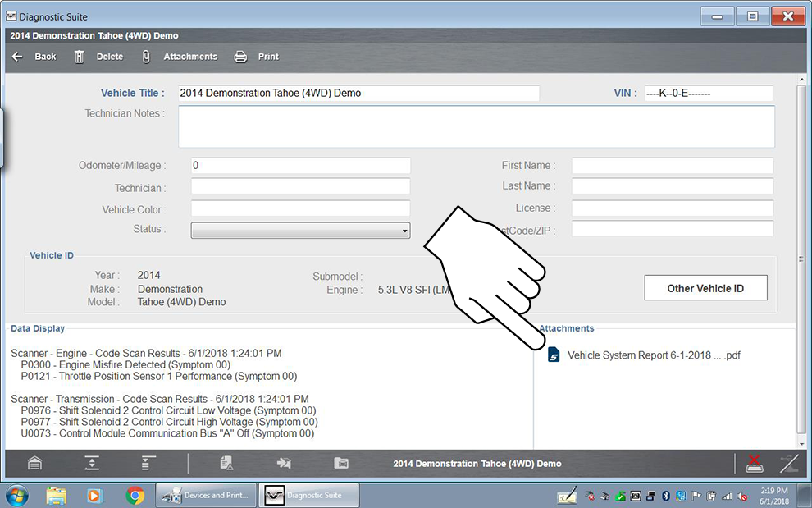
Task: Open Attachments via paperclip icon
Action: [x=146, y=57]
